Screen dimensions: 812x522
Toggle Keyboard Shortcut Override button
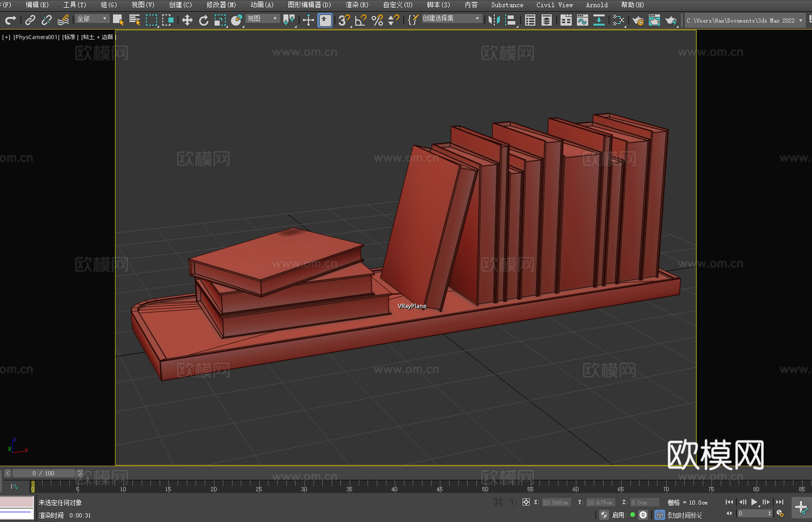[325, 20]
